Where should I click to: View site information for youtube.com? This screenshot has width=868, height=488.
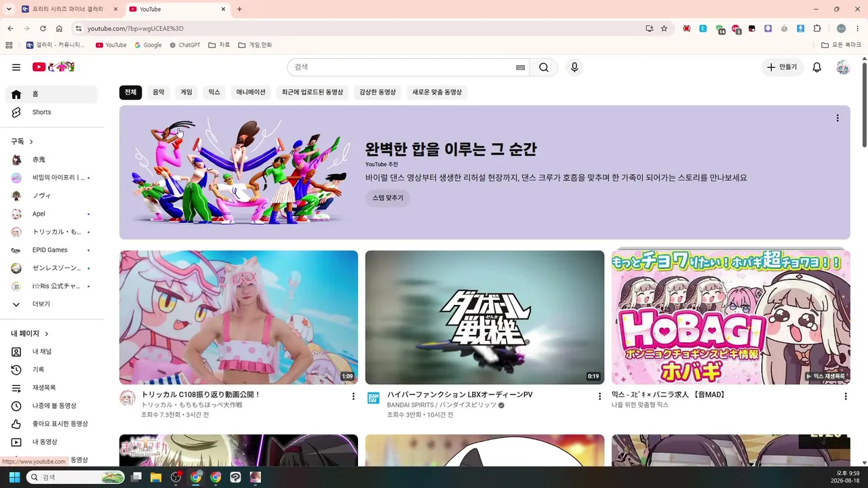point(78,28)
